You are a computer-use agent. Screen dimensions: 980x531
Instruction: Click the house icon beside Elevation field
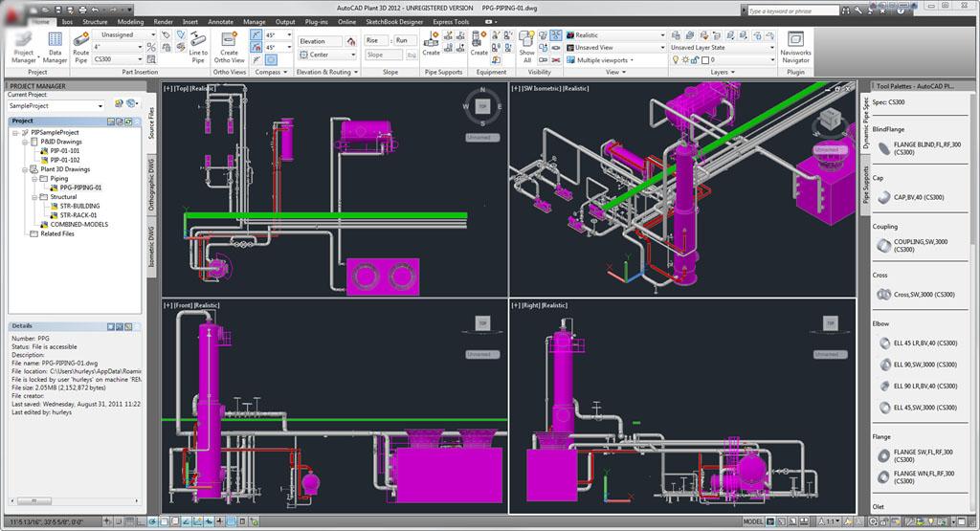pos(351,41)
